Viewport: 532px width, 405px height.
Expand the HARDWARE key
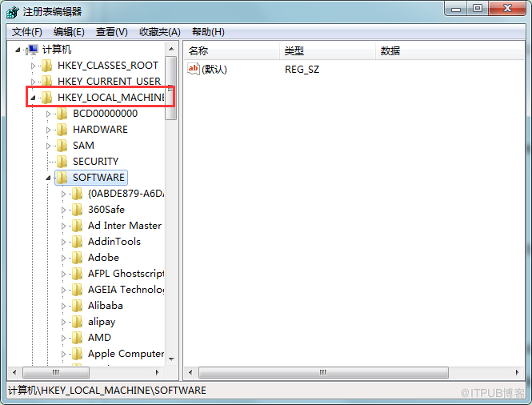coord(48,130)
